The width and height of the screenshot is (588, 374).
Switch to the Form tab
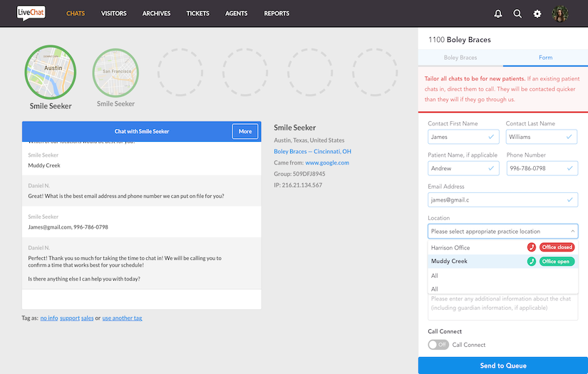546,58
